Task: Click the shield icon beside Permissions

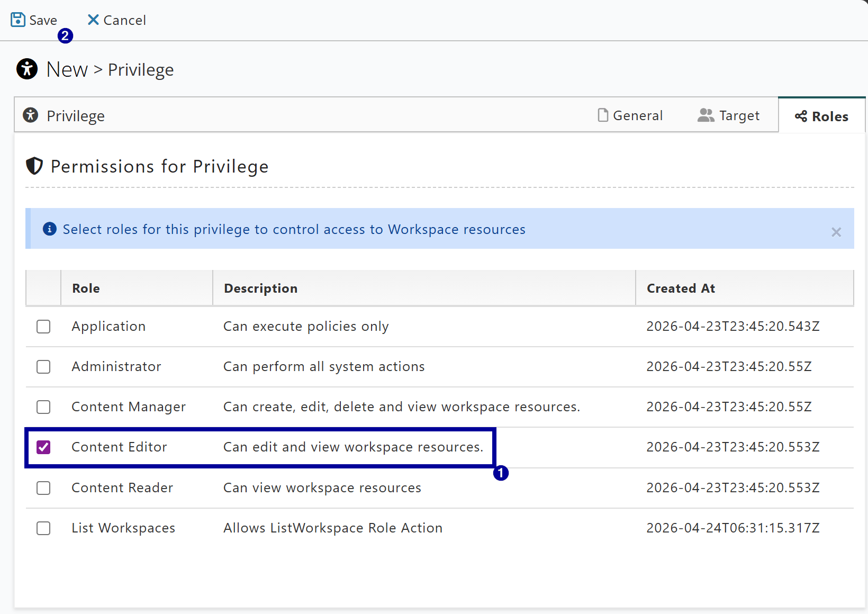Action: [34, 166]
